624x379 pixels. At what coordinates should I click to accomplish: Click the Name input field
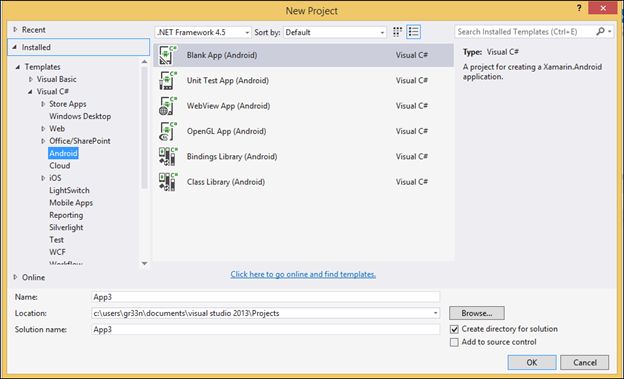click(266, 297)
